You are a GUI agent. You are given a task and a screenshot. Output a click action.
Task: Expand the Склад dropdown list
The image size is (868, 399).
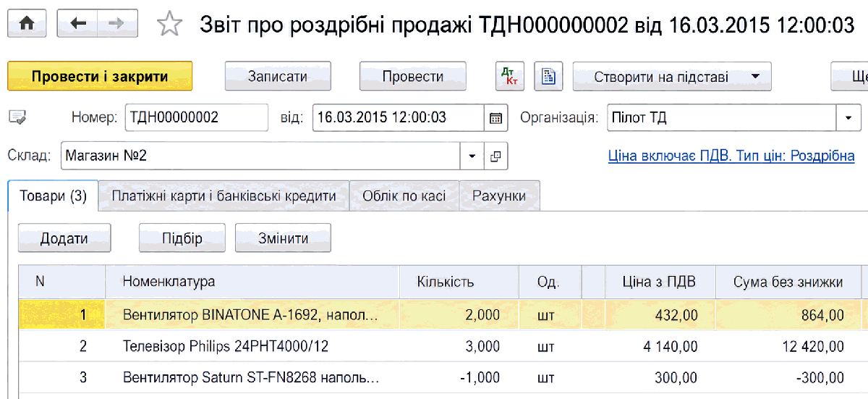(472, 156)
